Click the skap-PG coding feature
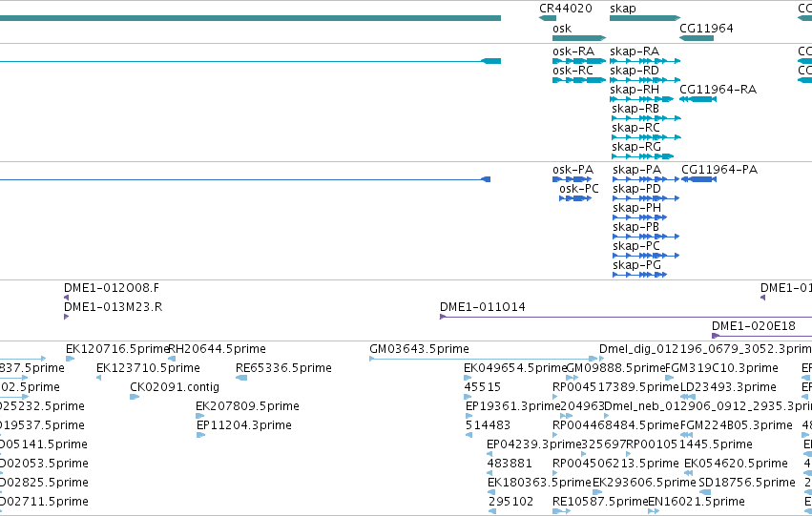This screenshot has height=516, width=812. pos(639,275)
